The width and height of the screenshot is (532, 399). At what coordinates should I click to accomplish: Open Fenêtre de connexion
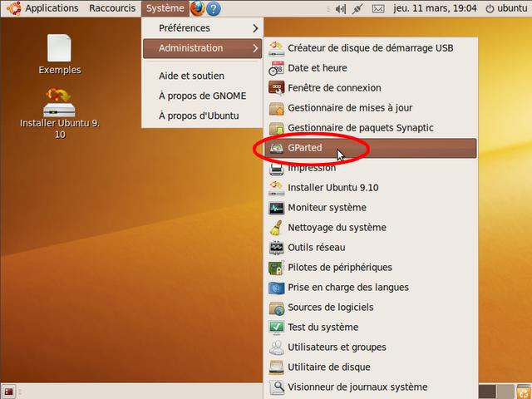[371, 88]
